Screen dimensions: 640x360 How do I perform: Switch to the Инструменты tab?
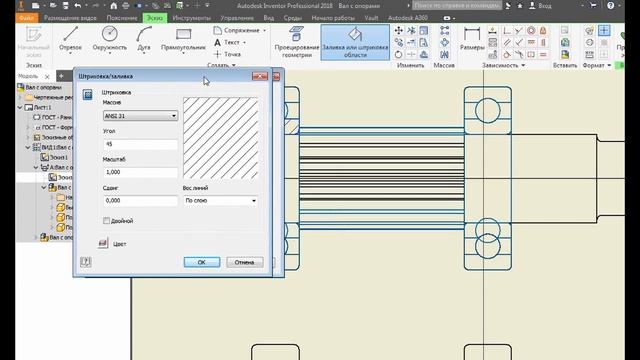click(x=191, y=18)
